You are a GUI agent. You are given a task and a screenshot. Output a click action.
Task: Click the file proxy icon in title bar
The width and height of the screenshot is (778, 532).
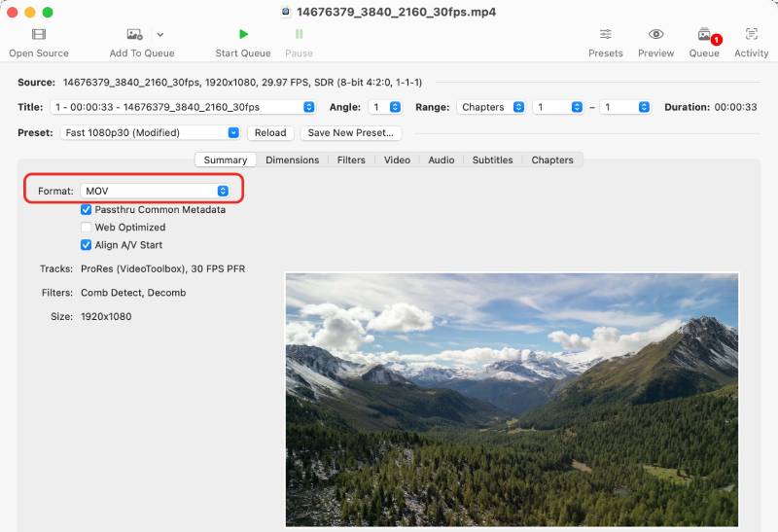[285, 12]
